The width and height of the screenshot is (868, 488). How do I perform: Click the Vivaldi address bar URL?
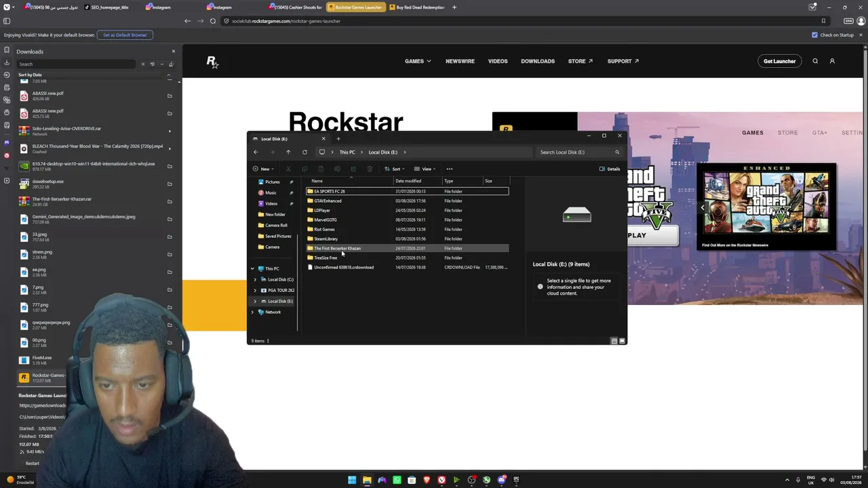286,21
